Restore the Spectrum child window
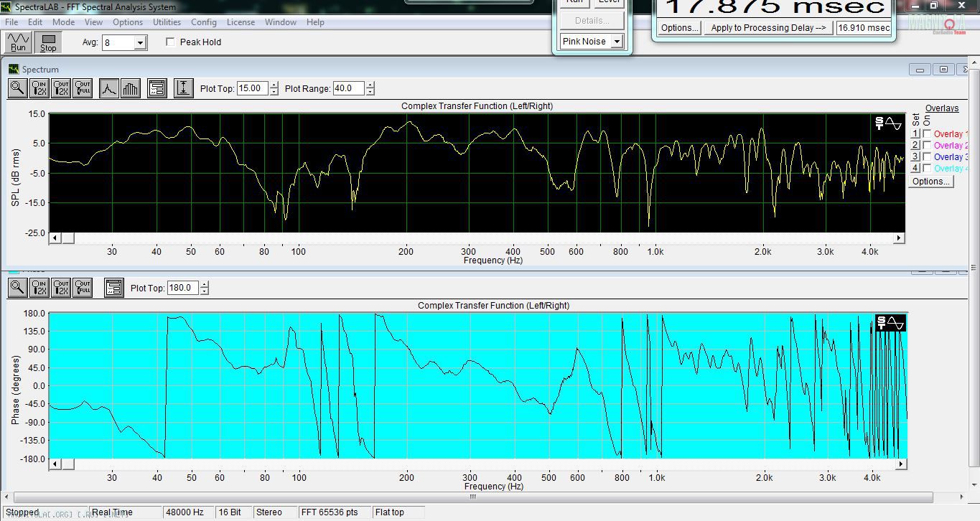The width and height of the screenshot is (980, 521). coord(943,69)
